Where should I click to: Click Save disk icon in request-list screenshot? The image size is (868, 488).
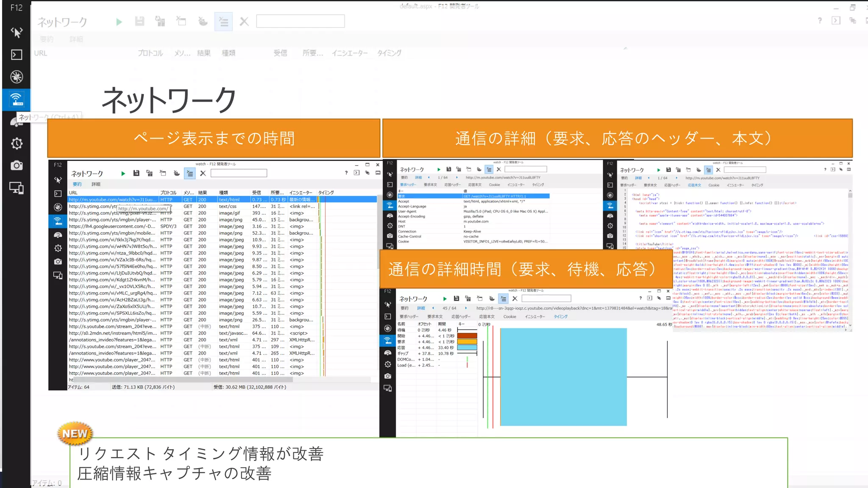tap(136, 173)
